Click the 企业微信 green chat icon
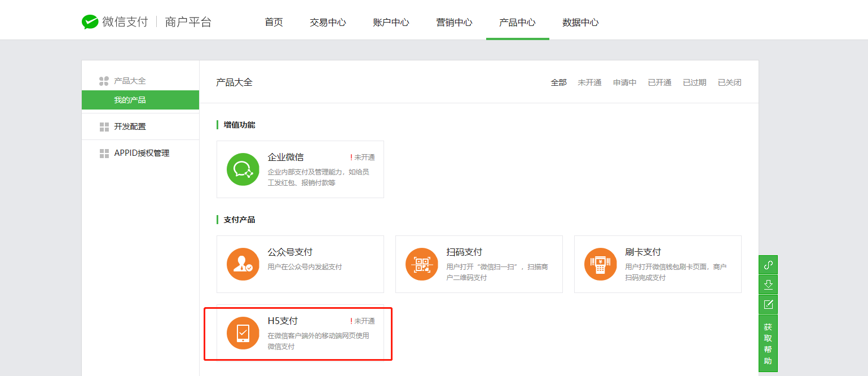The width and height of the screenshot is (868, 376). pos(243,169)
